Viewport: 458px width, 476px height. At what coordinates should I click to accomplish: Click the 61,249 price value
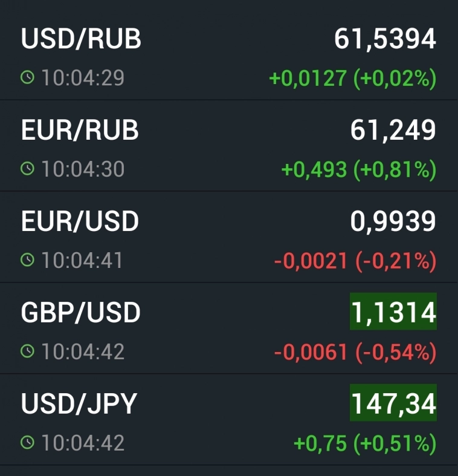coord(393,131)
